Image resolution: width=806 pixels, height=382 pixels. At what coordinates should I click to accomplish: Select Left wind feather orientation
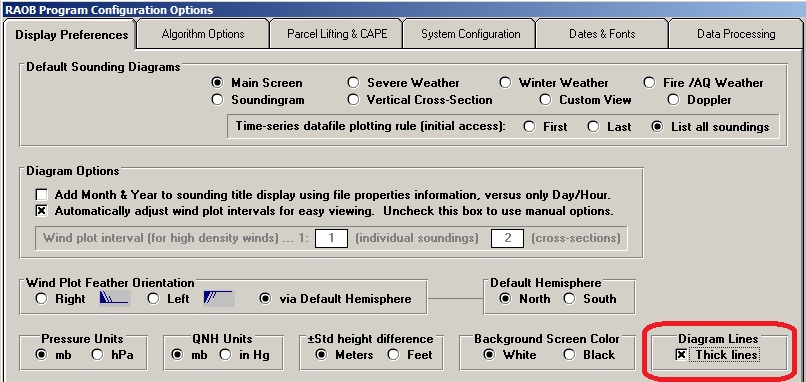[x=153, y=299]
